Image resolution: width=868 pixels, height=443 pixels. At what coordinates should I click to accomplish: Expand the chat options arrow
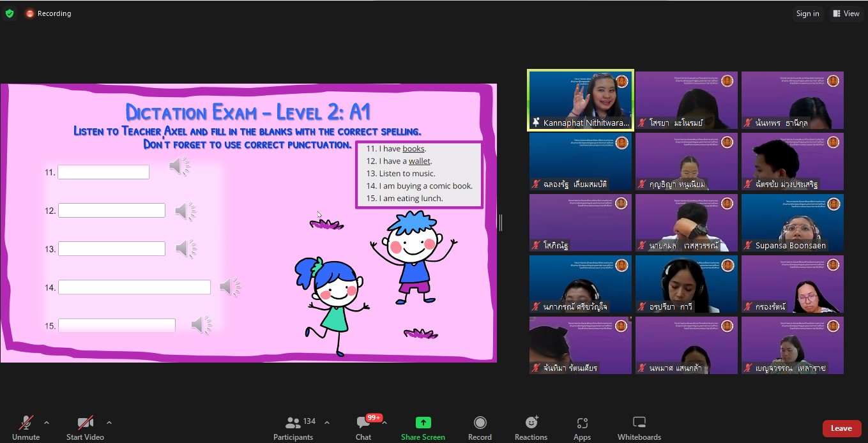point(385,423)
